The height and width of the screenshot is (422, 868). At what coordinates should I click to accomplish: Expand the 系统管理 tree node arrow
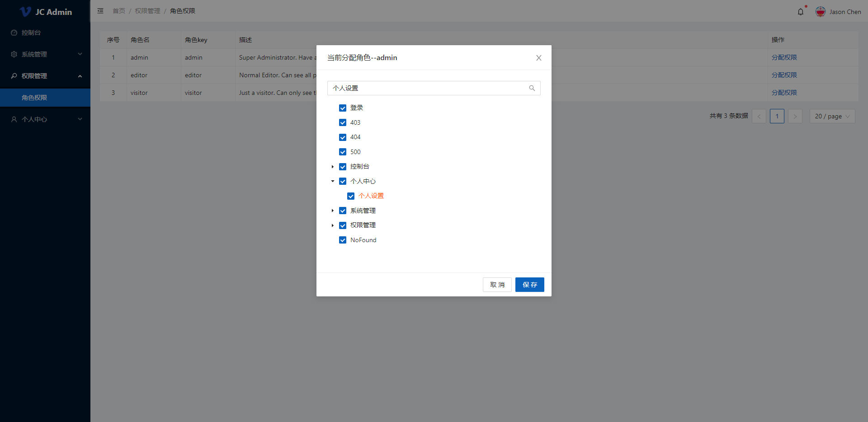[x=333, y=211]
